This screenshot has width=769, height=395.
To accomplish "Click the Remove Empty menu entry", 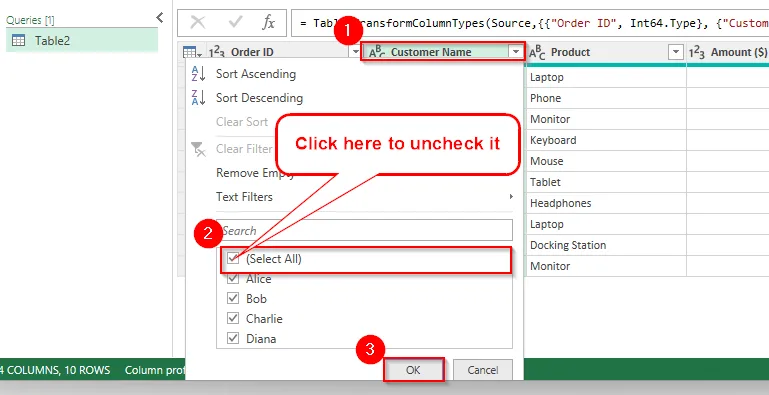I will pos(255,173).
